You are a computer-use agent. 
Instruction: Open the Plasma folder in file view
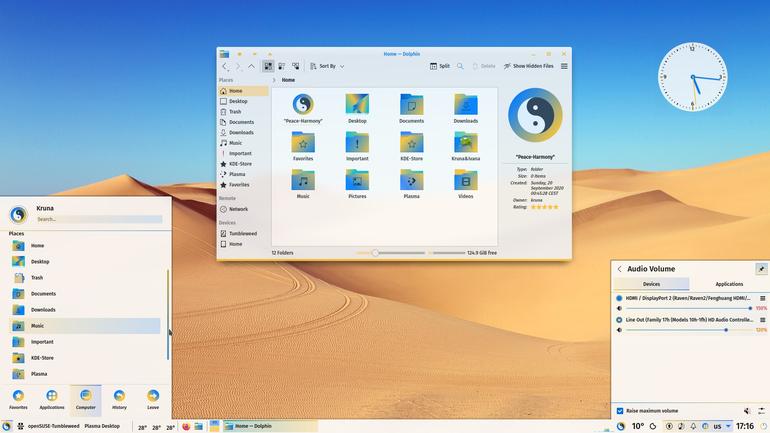point(412,184)
